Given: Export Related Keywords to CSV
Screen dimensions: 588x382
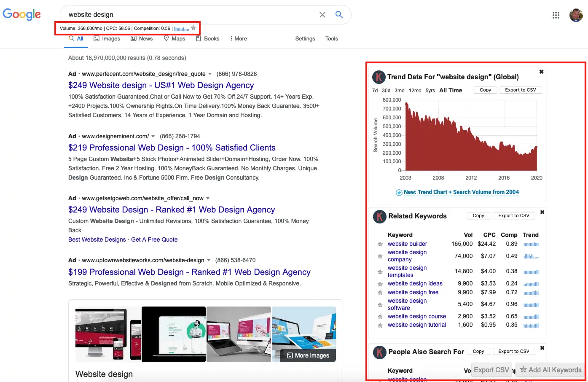Looking at the screenshot, I should click(514, 215).
